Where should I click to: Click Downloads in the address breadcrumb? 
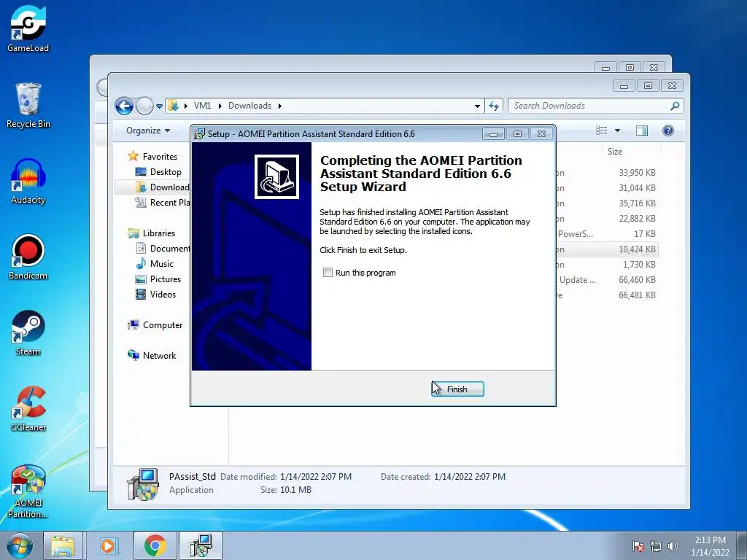click(x=249, y=106)
